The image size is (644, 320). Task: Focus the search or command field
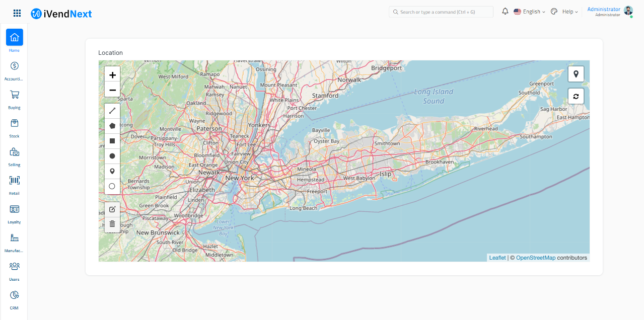pos(441,12)
